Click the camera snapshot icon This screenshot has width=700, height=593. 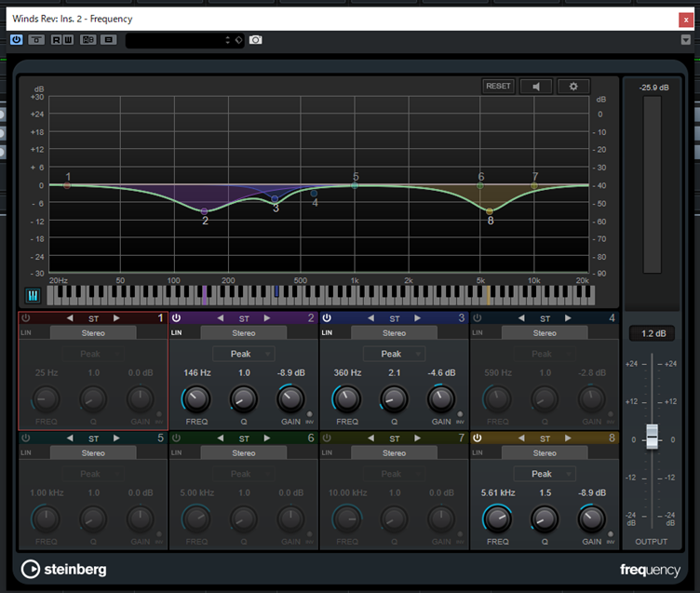pyautogui.click(x=256, y=40)
